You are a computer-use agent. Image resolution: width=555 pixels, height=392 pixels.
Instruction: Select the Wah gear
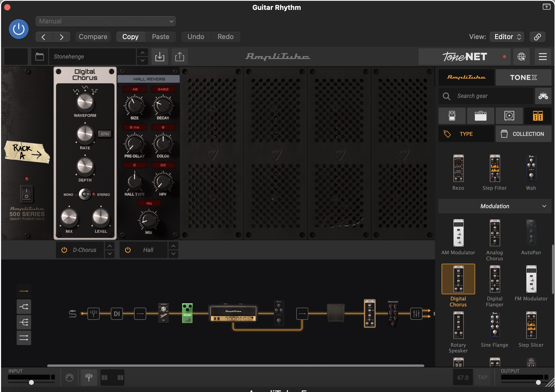tap(531, 172)
